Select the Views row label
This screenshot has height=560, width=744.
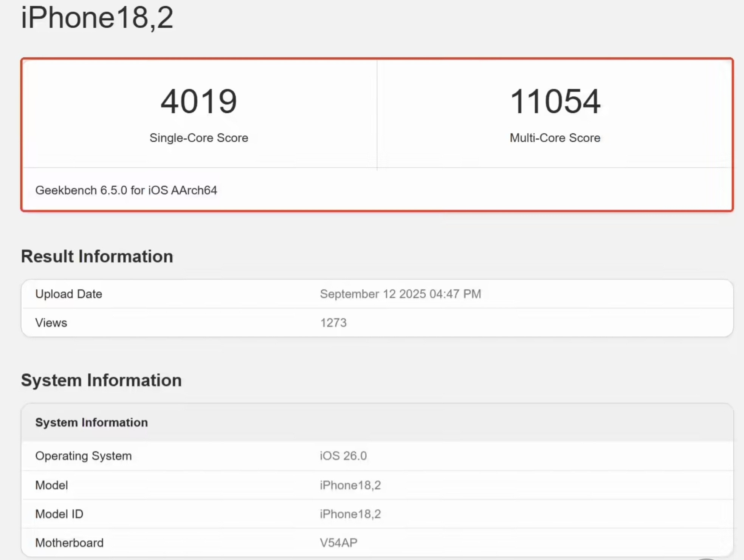pos(51,323)
